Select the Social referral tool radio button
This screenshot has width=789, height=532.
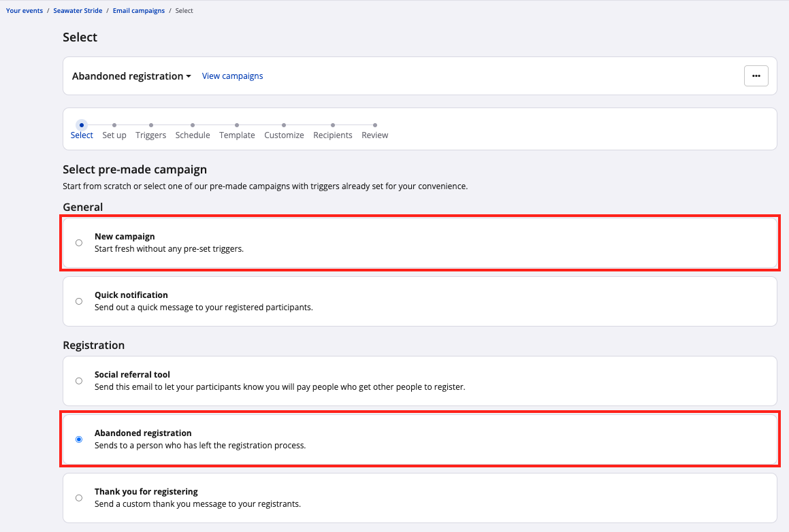(79, 381)
